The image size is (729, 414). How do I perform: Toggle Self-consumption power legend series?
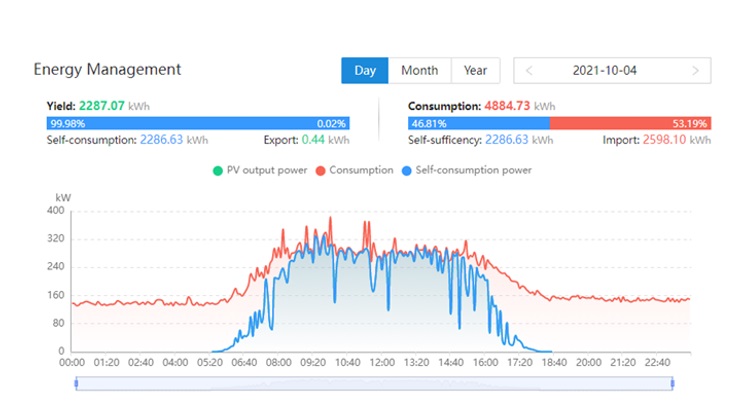point(467,170)
